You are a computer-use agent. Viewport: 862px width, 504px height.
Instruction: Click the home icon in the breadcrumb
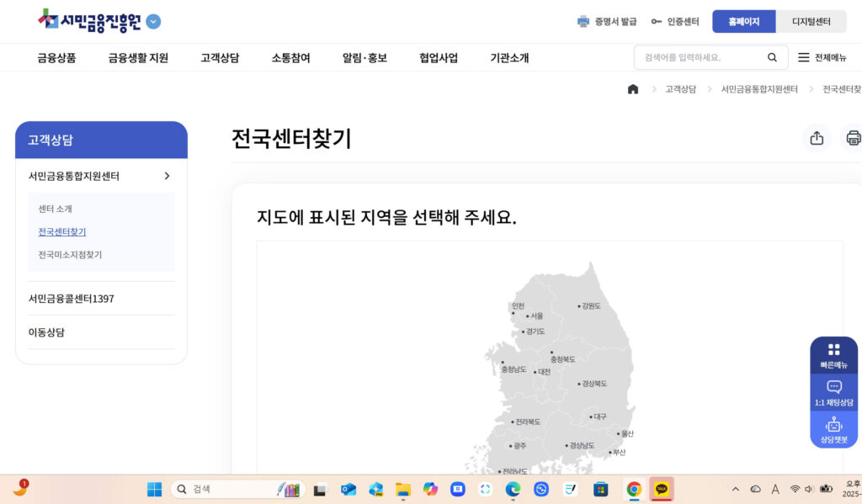[633, 88]
